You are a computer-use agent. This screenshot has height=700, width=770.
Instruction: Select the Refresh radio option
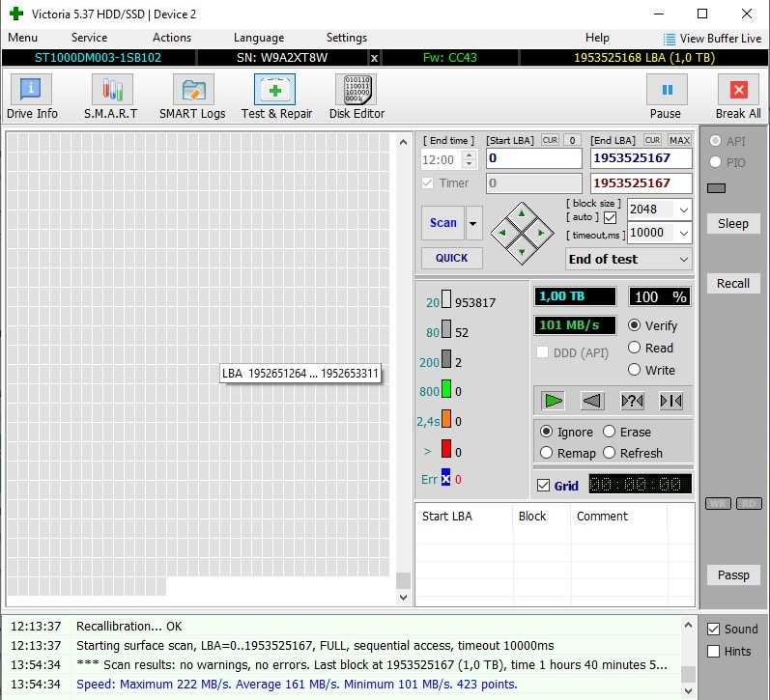point(609,453)
